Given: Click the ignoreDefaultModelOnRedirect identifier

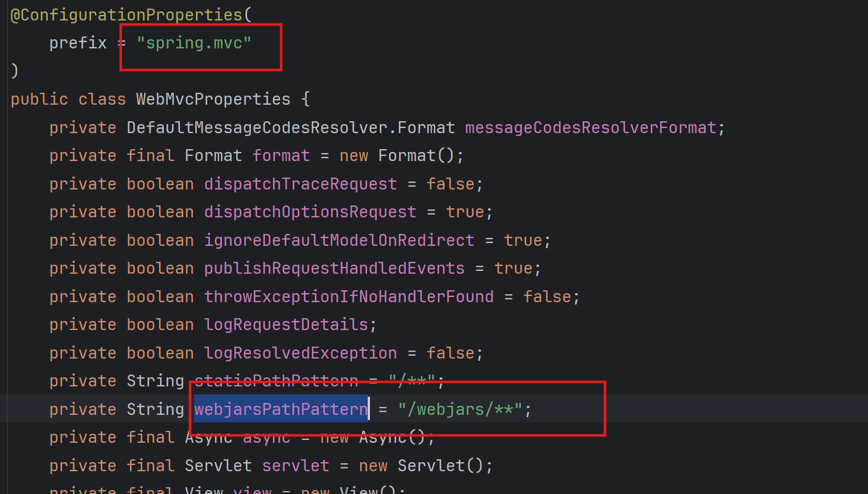Looking at the screenshot, I should (x=339, y=240).
